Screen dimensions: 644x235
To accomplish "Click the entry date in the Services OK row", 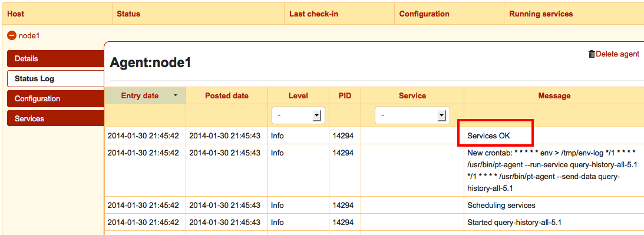I will coord(143,135).
